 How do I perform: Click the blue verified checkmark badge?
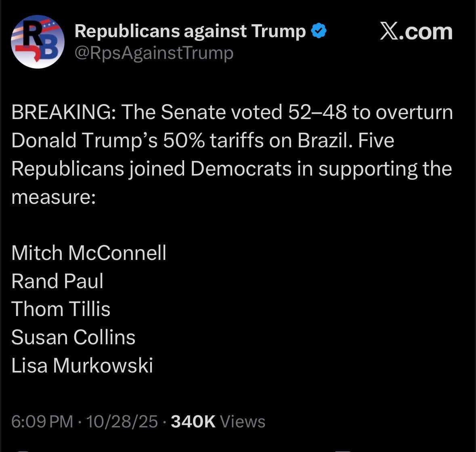point(319,31)
